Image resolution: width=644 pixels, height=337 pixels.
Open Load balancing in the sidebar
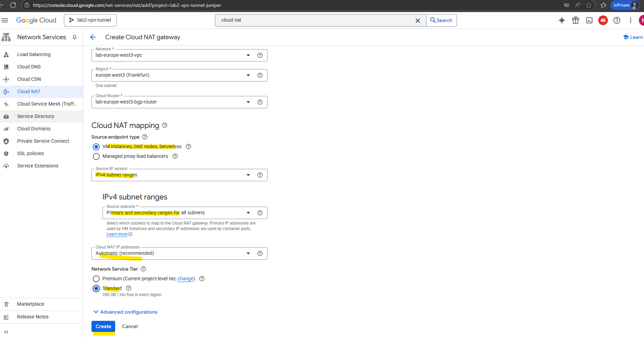34,54
